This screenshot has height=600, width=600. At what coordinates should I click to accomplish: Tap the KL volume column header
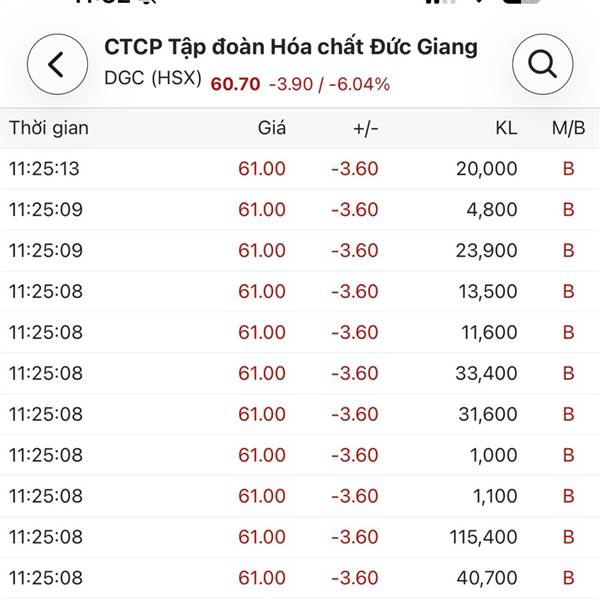tap(506, 128)
